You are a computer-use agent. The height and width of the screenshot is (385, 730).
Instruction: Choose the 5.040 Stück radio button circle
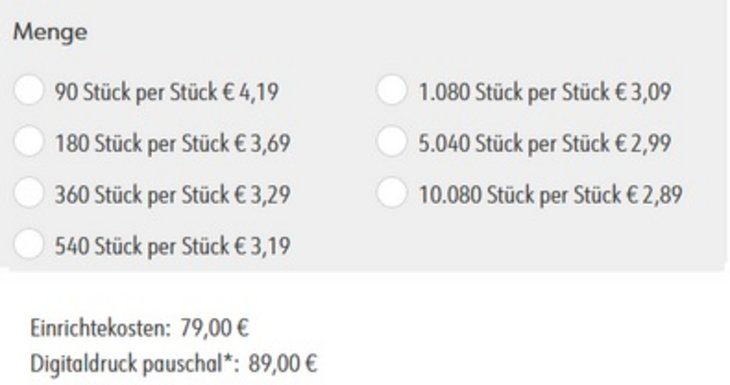coord(392,141)
